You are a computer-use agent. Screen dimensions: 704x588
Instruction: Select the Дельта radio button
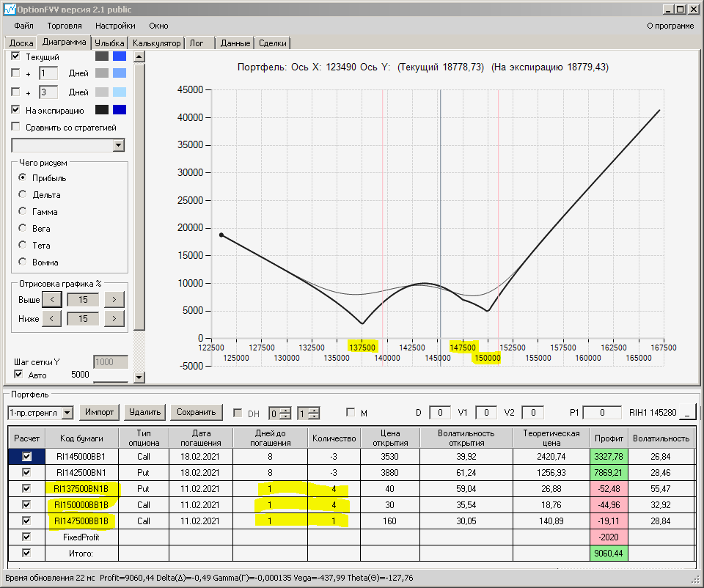(23, 194)
